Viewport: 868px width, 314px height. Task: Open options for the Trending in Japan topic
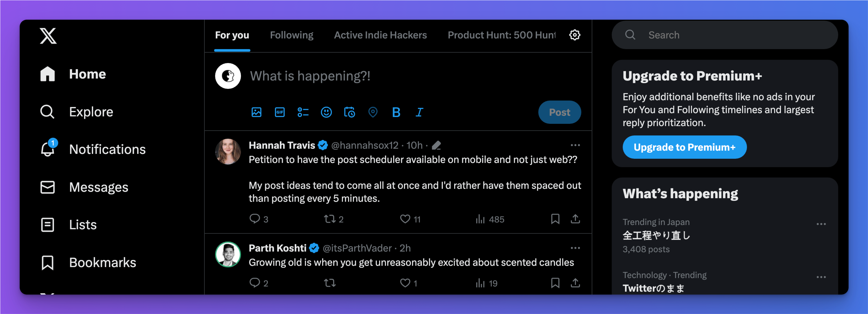(x=821, y=224)
